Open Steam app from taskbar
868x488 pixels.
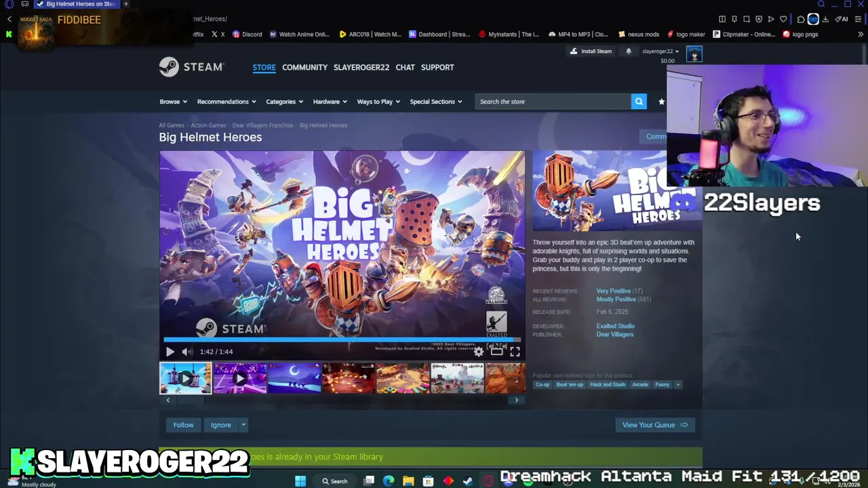tap(468, 481)
